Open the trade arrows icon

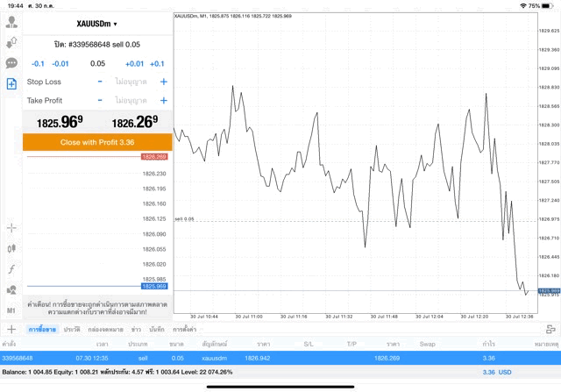(11, 43)
